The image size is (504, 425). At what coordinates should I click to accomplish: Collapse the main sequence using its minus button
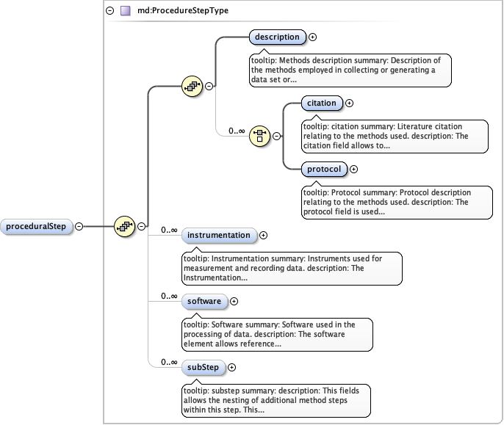(141, 227)
